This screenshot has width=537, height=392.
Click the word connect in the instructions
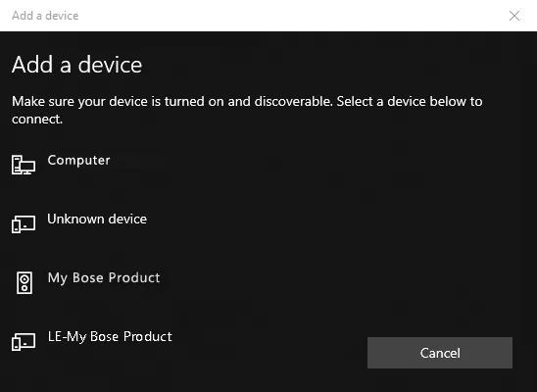36,120
